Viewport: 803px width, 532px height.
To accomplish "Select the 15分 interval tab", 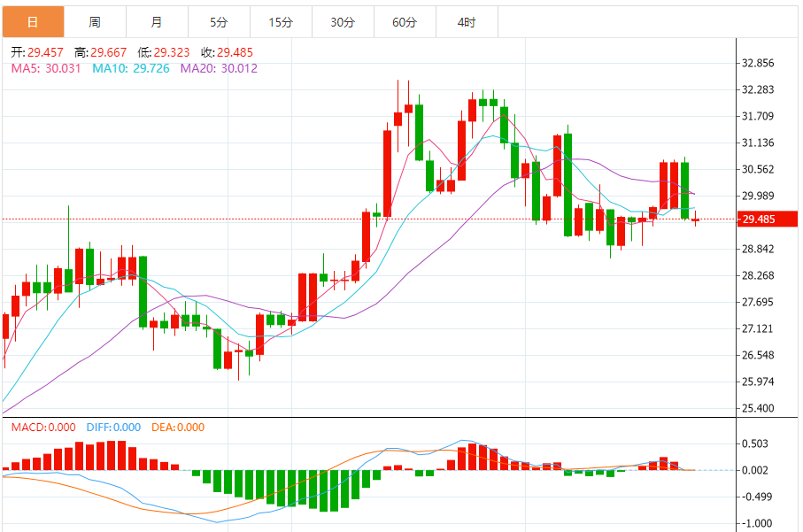I will [281, 22].
